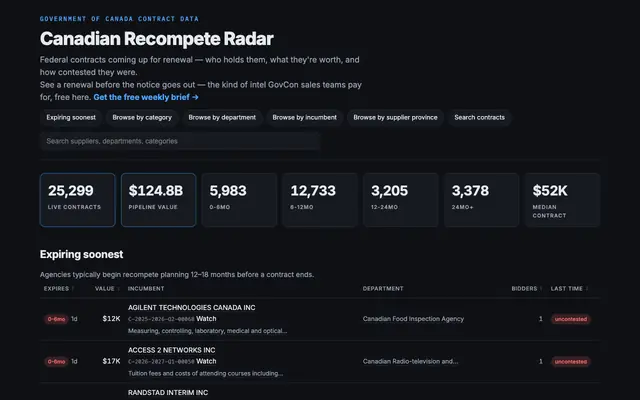Click the Incumbent column header
This screenshot has height=400, width=640.
tap(146, 289)
